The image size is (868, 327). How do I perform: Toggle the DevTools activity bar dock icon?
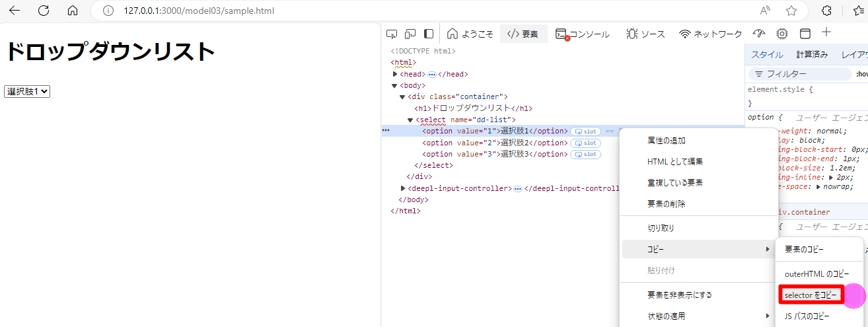[429, 34]
